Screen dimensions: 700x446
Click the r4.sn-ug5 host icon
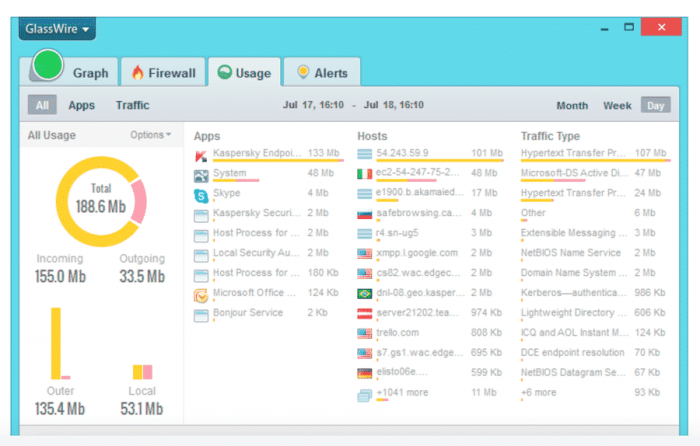(365, 233)
